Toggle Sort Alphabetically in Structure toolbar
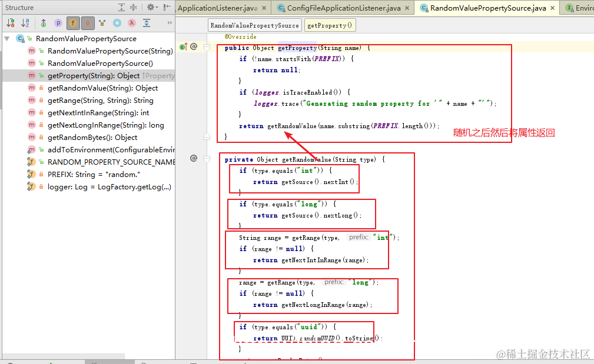This screenshot has height=364, width=594. 25,23
